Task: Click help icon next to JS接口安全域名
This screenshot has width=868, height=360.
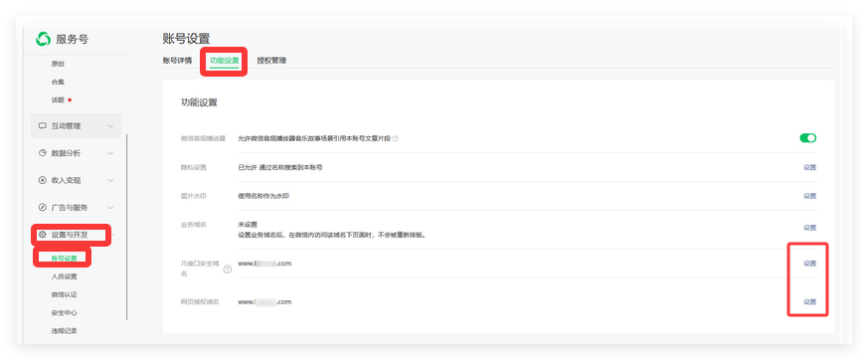Action: 228,270
